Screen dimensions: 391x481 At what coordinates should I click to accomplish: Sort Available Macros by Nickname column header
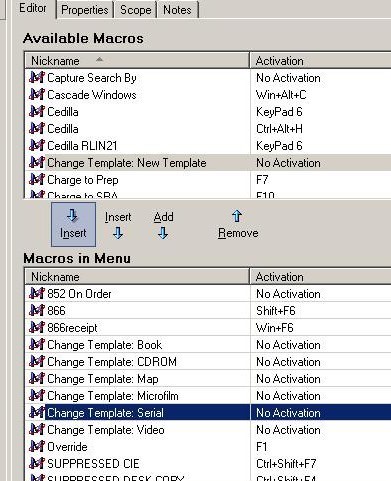pyautogui.click(x=137, y=61)
